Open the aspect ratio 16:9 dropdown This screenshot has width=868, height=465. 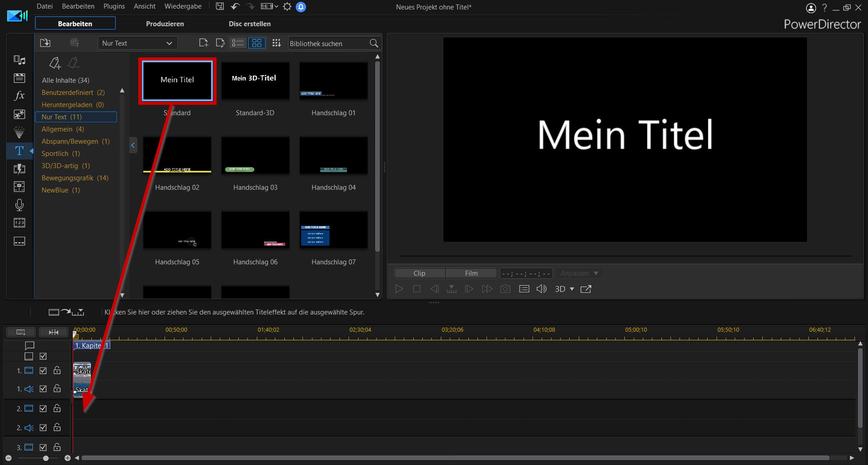(x=269, y=7)
